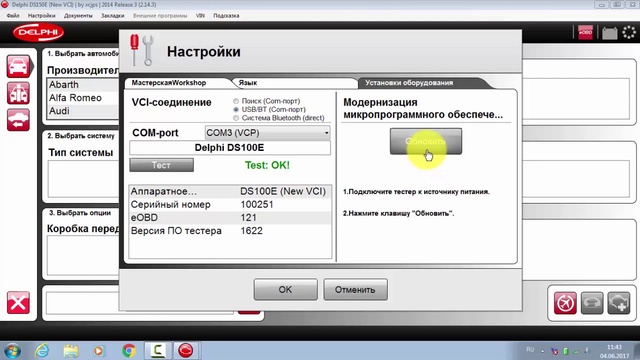Select the car diagnostics sidebar icon
Image resolution: width=640 pixels, height=360 pixels.
[x=18, y=66]
